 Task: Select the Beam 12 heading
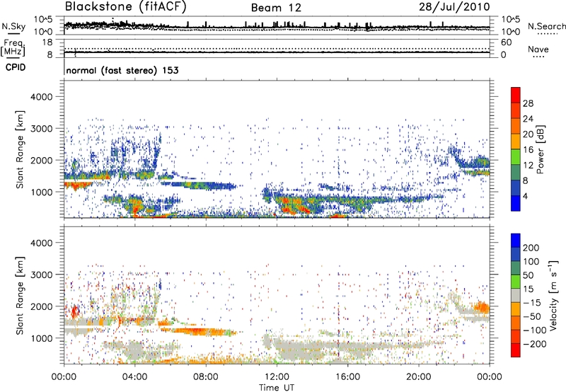click(276, 8)
